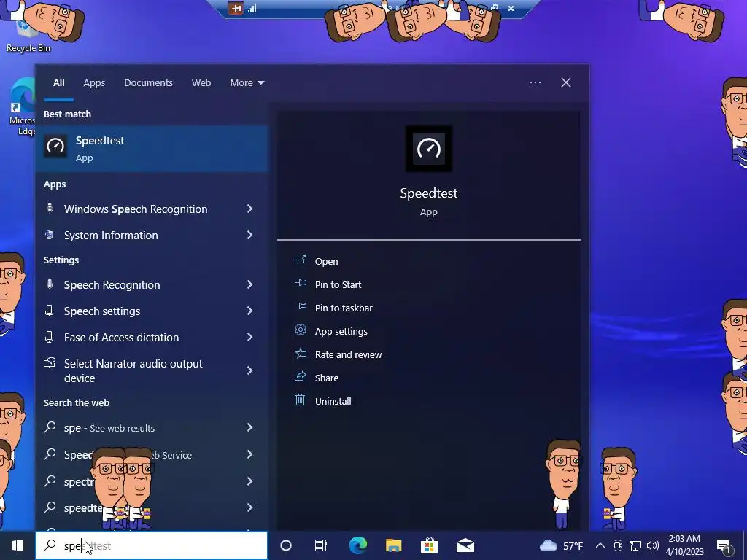Select the 'spectr' web suggestion

(152, 481)
